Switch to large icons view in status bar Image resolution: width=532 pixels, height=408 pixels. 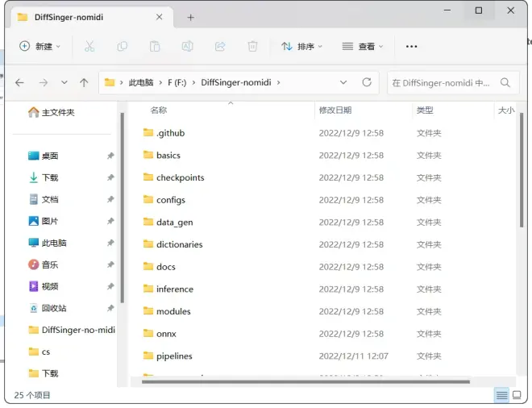pyautogui.click(x=517, y=395)
